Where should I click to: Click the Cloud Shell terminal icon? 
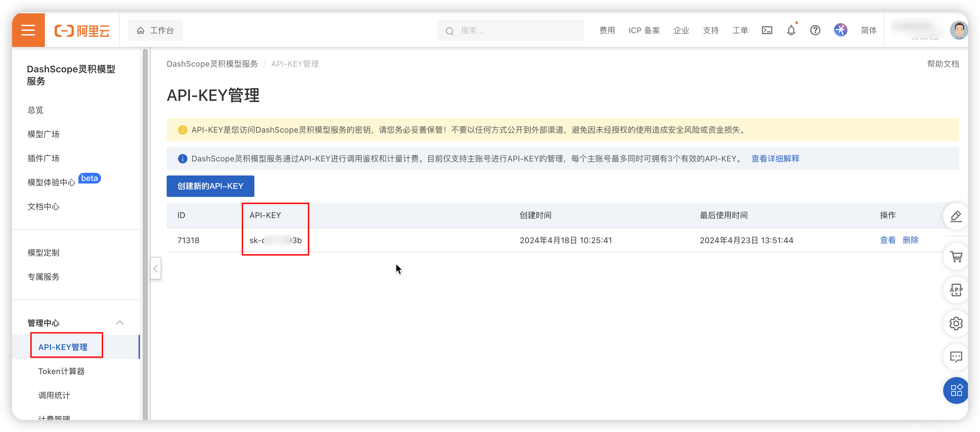point(766,30)
